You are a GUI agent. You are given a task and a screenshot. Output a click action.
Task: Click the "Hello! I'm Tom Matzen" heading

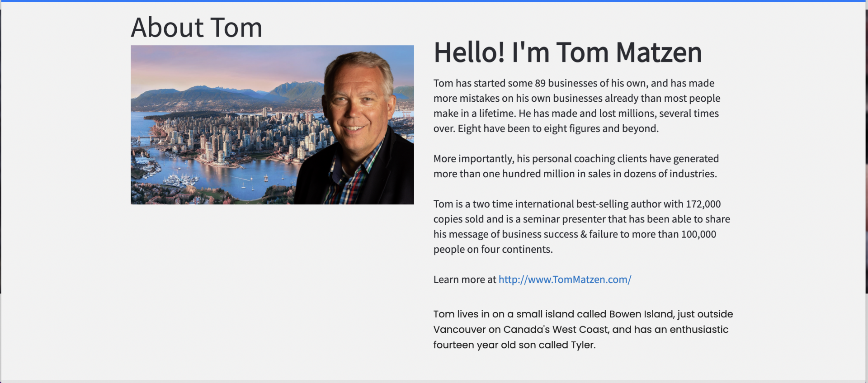[x=567, y=52]
